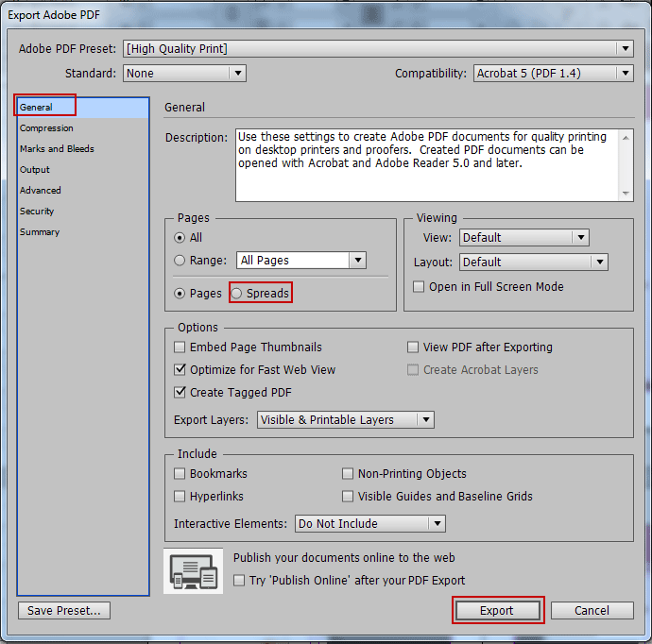Uncheck Optimize for Fast Web View
The height and width of the screenshot is (644, 652).
(x=180, y=369)
